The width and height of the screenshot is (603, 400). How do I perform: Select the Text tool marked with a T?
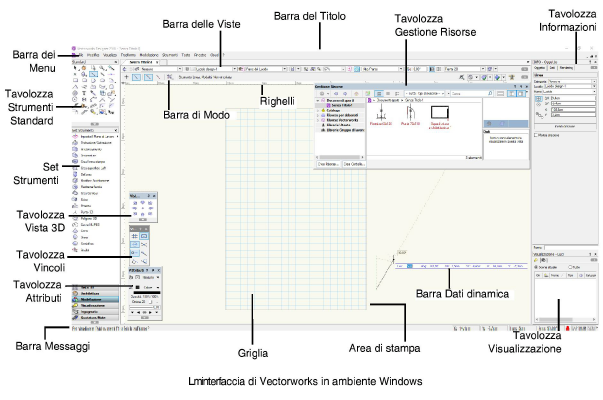point(84,93)
